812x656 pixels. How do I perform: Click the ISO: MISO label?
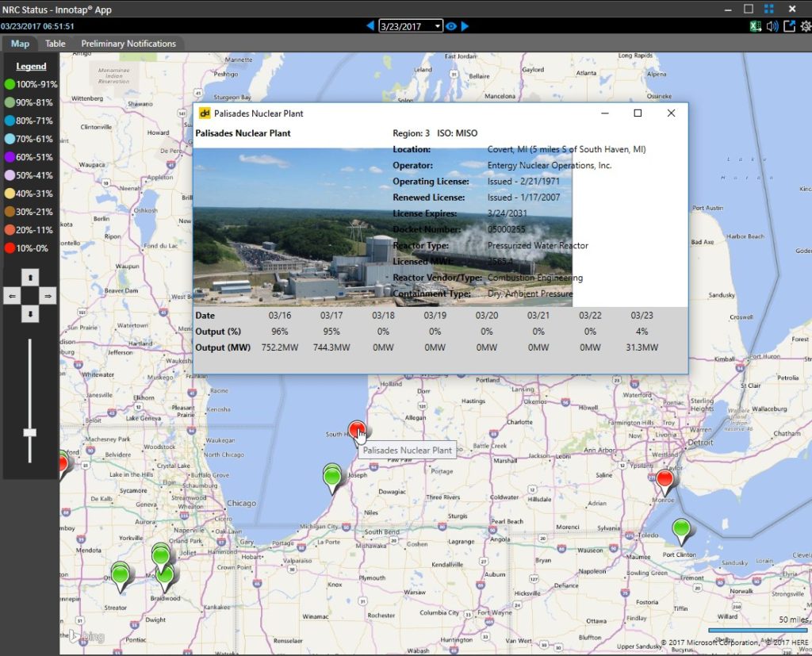tap(458, 133)
